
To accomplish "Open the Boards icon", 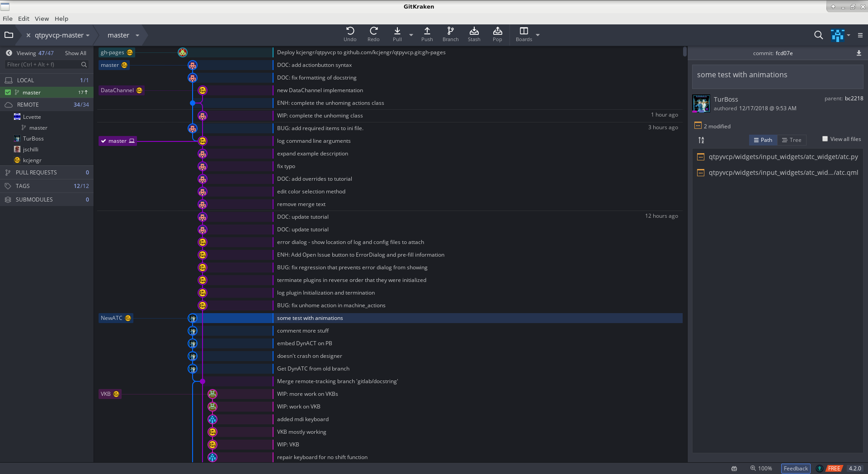I will point(524,34).
